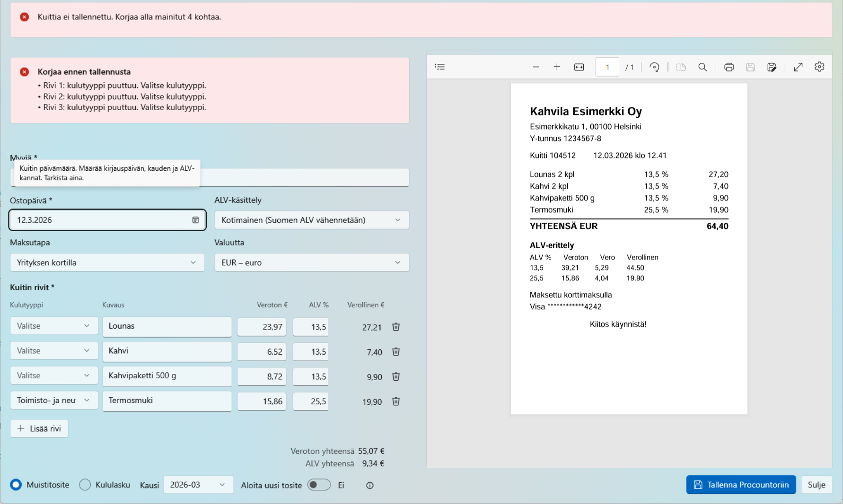Open receipt preview in full screen
The width and height of the screenshot is (843, 504).
[x=798, y=67]
